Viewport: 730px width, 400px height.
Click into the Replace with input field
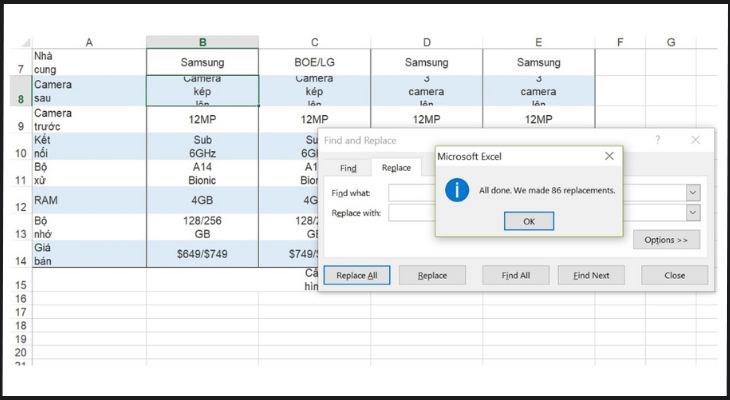point(412,213)
